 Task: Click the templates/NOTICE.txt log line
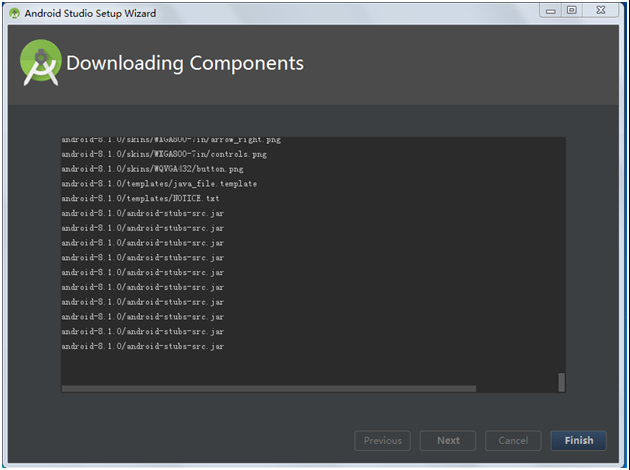pyautogui.click(x=140, y=198)
